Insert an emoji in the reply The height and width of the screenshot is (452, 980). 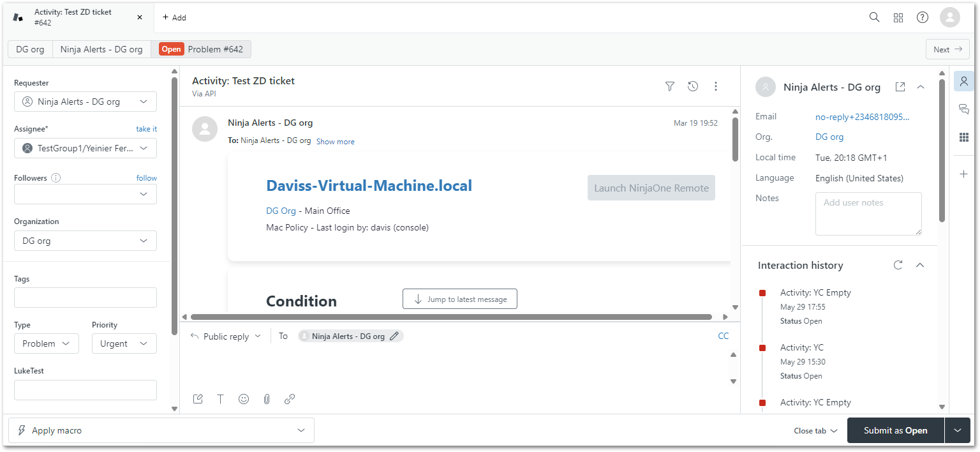pyautogui.click(x=244, y=399)
